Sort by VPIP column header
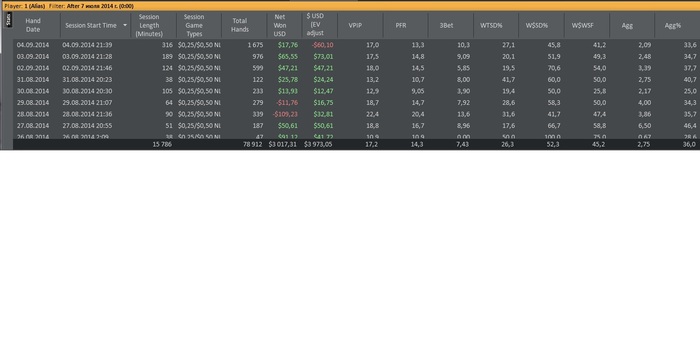This screenshot has width=700, height=361. [355, 25]
